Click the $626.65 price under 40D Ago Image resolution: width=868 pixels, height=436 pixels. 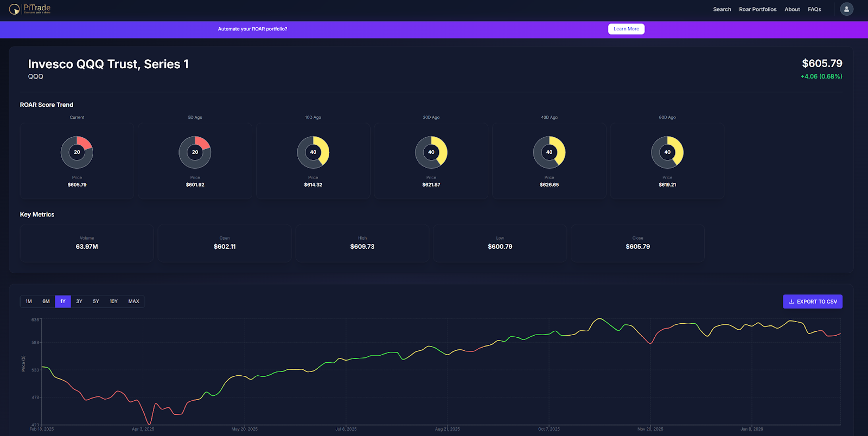(549, 185)
